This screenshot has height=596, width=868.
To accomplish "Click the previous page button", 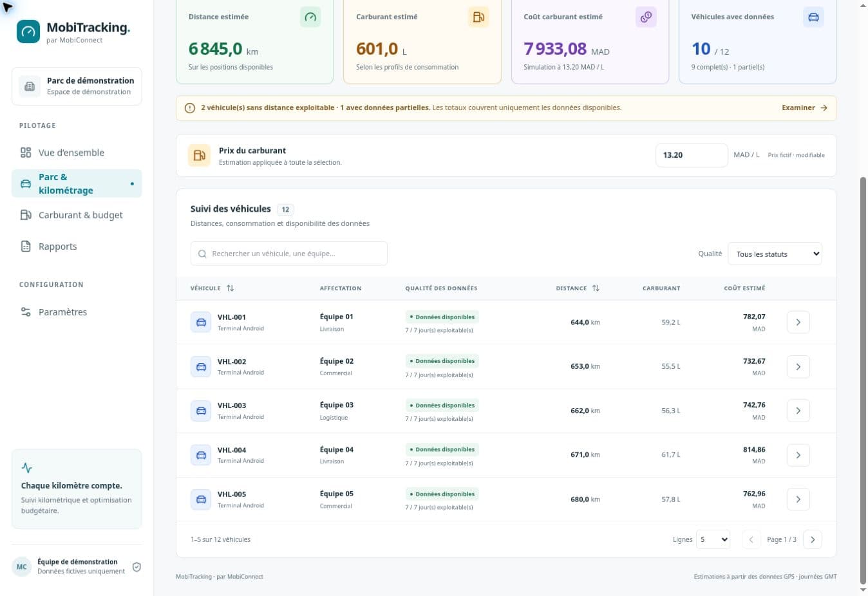I will pyautogui.click(x=751, y=539).
